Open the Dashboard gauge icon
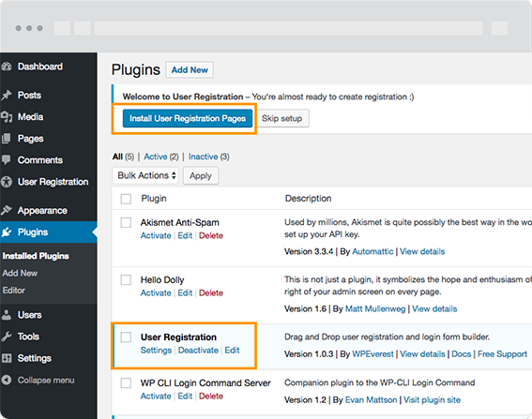 7,67
